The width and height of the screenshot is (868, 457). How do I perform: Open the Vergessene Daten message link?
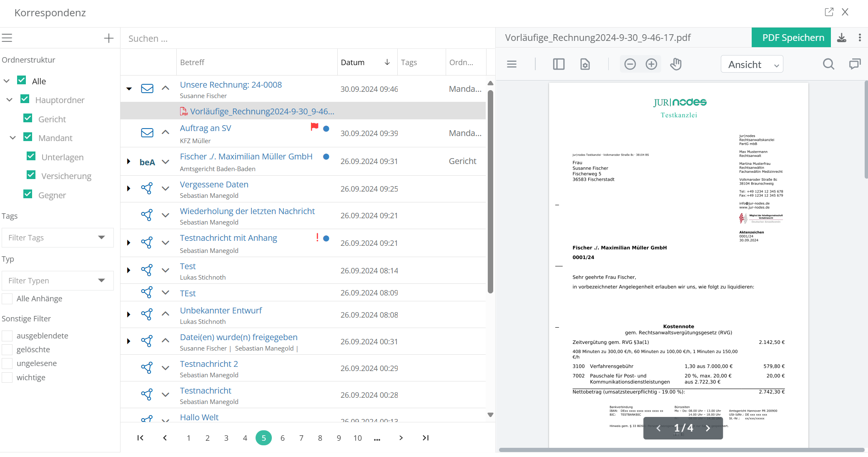point(214,184)
